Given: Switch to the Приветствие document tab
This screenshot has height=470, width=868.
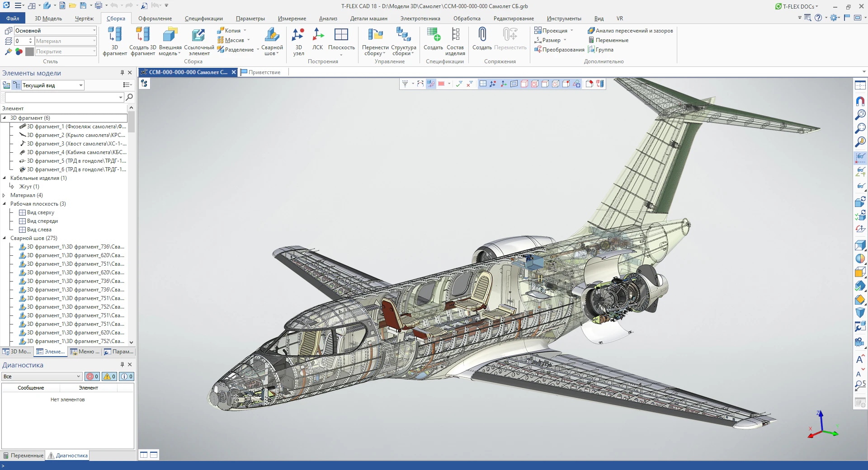Looking at the screenshot, I should [x=264, y=72].
